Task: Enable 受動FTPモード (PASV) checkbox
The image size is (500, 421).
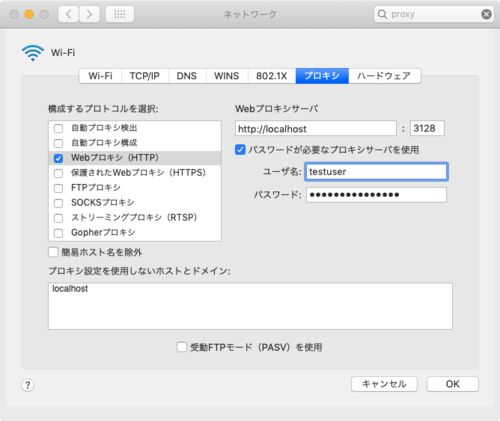Action: (x=182, y=347)
